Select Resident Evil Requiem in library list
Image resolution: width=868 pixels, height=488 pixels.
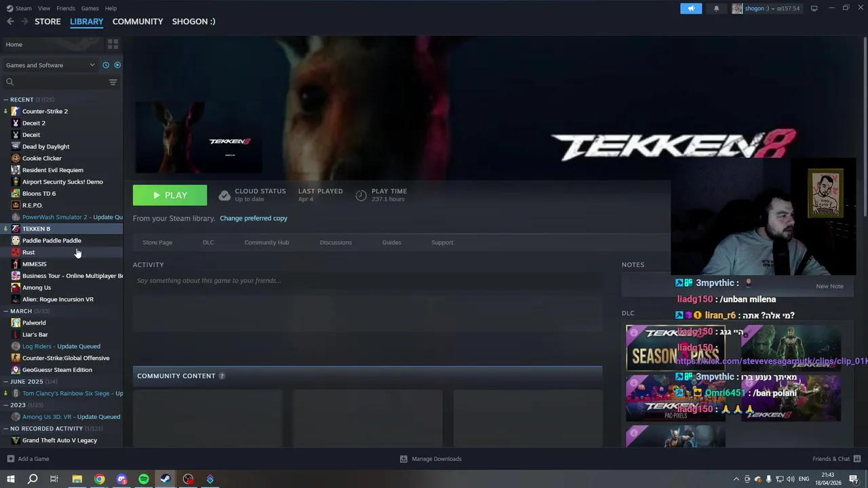click(53, 170)
